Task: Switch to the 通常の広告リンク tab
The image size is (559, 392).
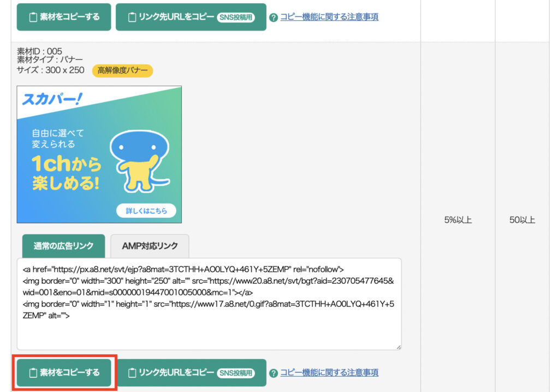Action: coord(64,246)
